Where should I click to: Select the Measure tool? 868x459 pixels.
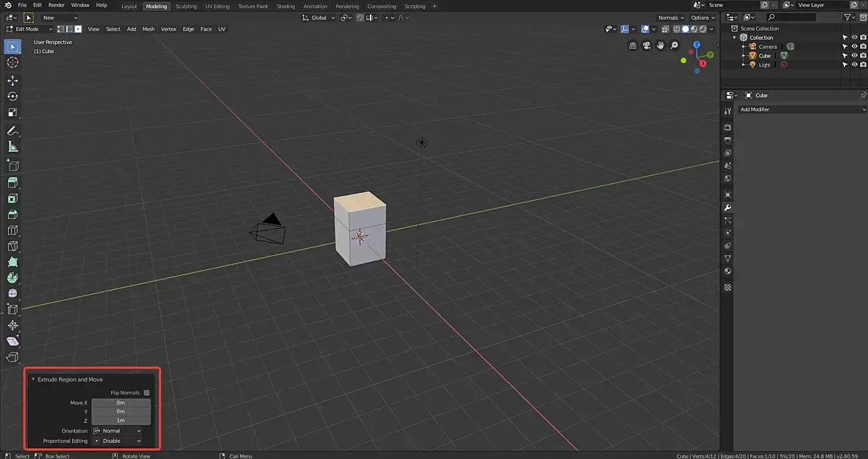click(13, 147)
